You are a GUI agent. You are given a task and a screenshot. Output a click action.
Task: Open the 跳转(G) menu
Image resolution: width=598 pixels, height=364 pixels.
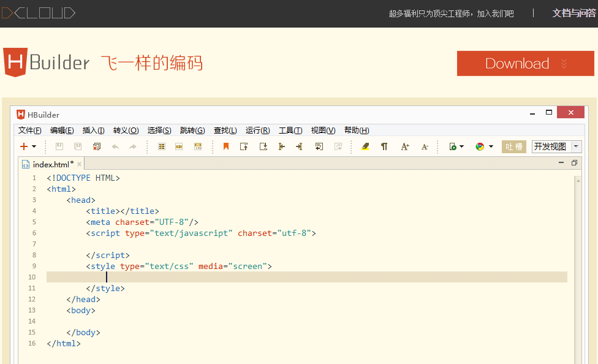pyautogui.click(x=192, y=131)
